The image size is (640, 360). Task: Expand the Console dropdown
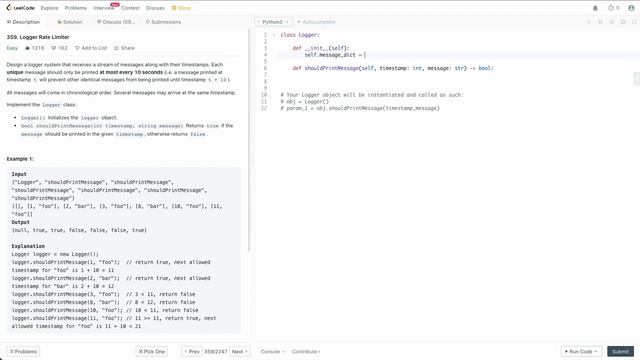(x=272, y=351)
